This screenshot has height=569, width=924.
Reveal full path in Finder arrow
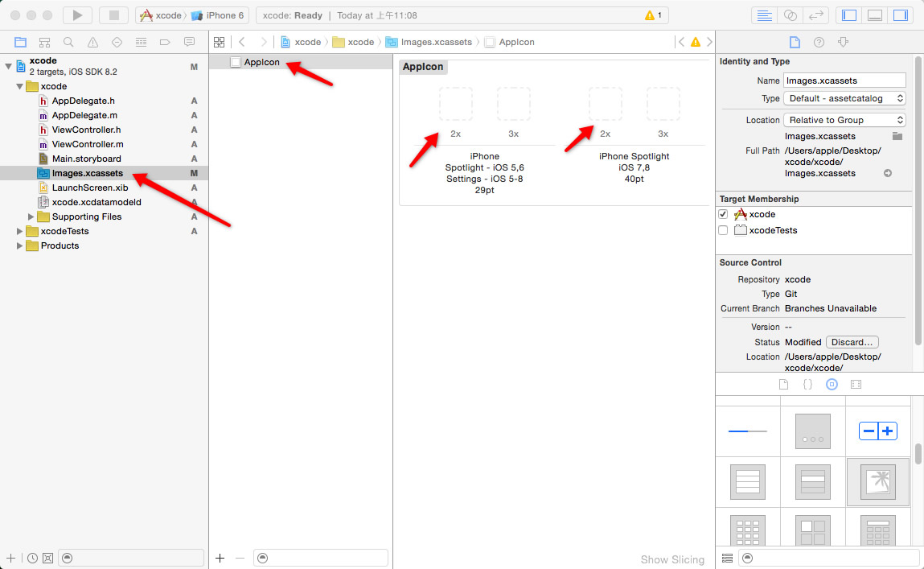click(x=888, y=173)
